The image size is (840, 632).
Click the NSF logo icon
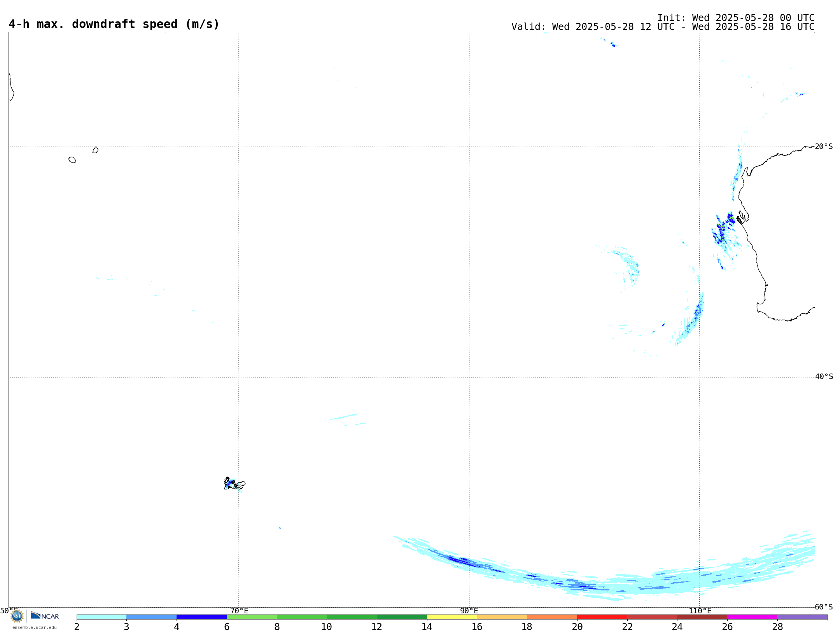point(17,616)
